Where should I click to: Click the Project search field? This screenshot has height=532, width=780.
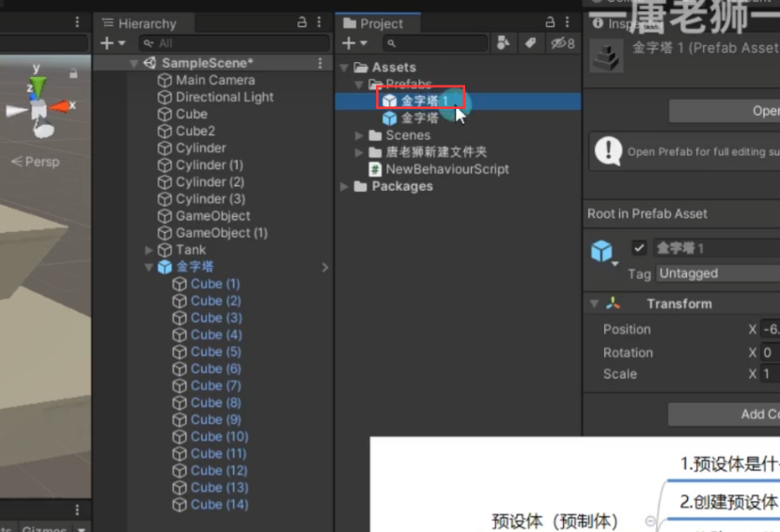click(435, 43)
